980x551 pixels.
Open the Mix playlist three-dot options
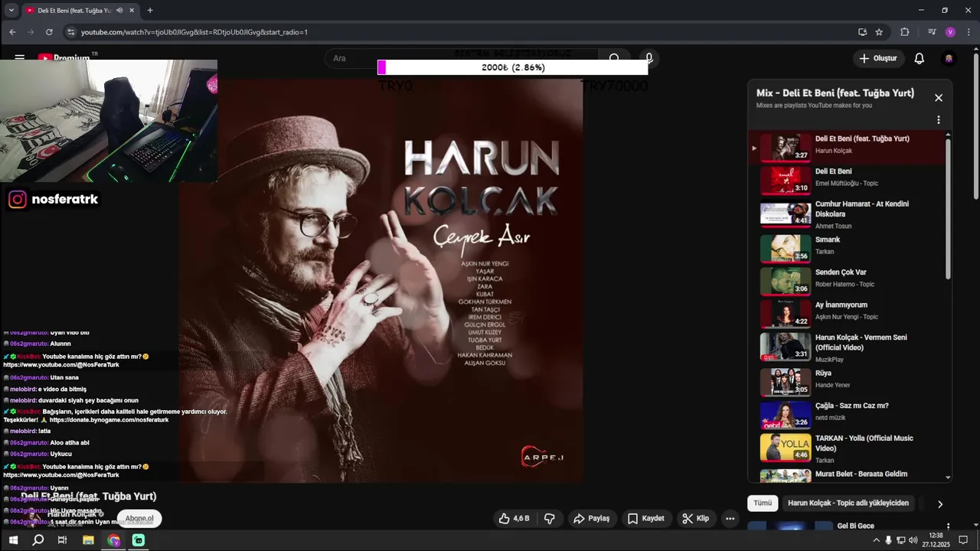click(x=939, y=120)
